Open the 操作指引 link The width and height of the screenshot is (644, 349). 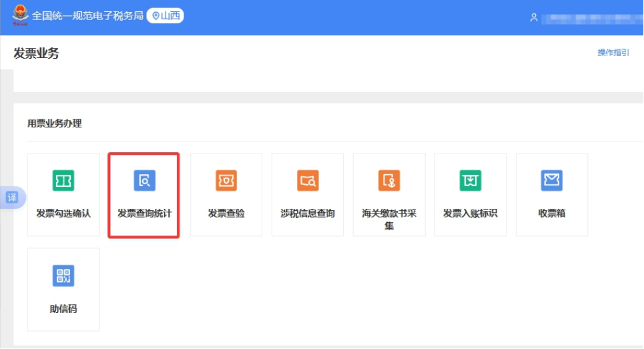point(613,53)
